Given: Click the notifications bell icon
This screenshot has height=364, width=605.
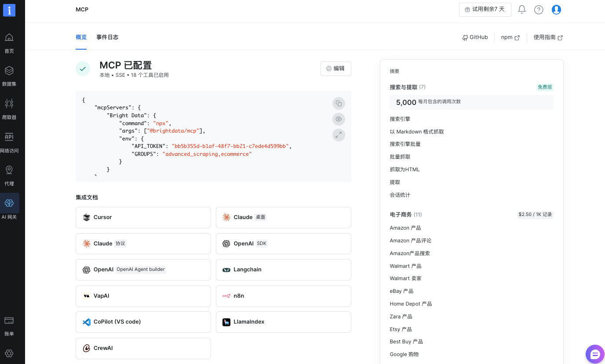Looking at the screenshot, I should pos(522,9).
